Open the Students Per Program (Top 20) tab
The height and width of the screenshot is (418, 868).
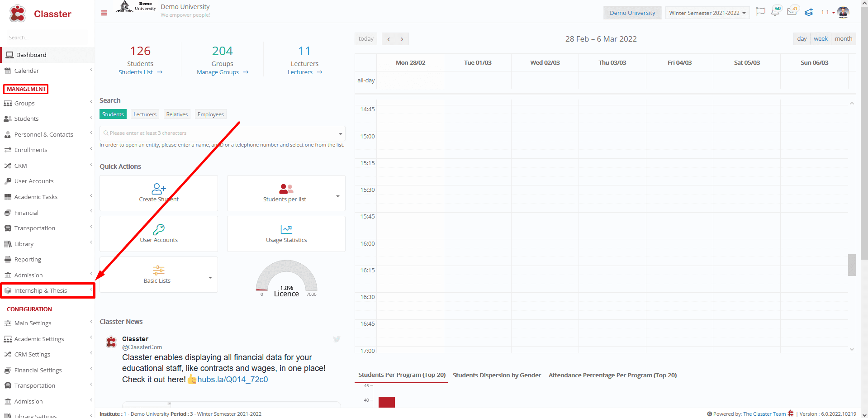coord(402,375)
